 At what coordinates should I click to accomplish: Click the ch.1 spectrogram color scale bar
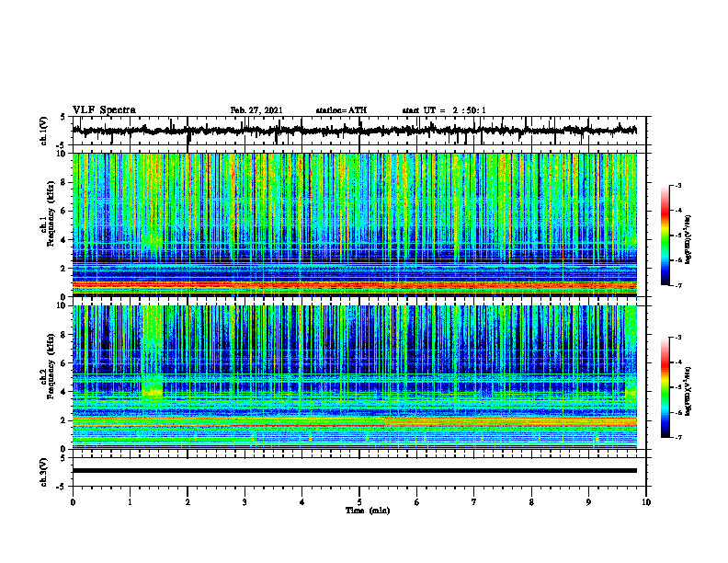point(665,236)
